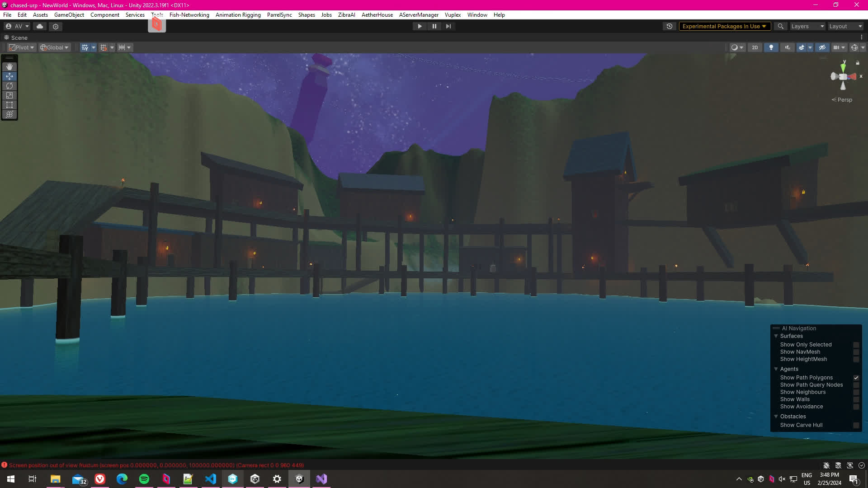Open Spotify from the taskbar
Screen dimensions: 868x488
point(144,479)
